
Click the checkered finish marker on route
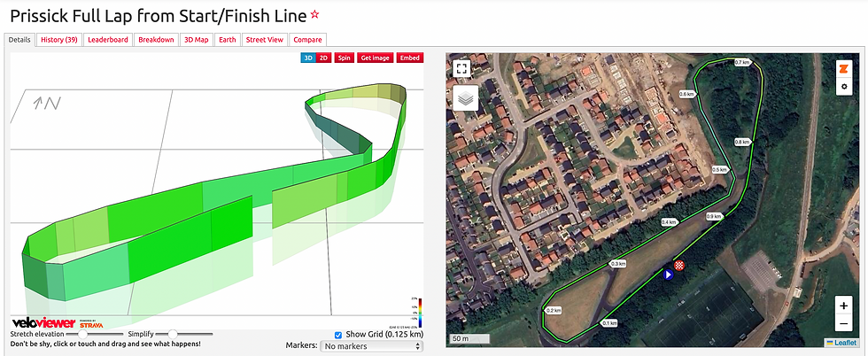(679, 265)
